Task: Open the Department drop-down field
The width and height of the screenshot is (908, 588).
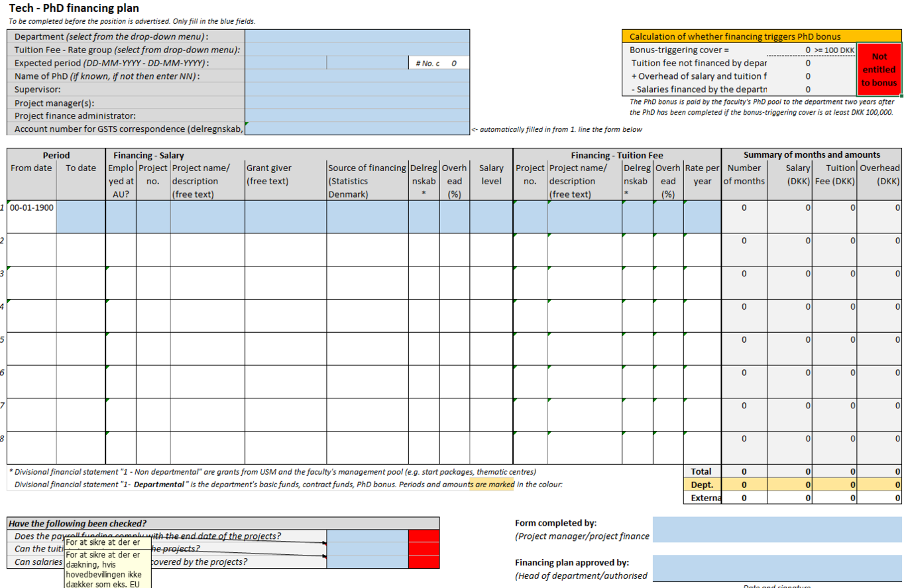Action: [357, 36]
